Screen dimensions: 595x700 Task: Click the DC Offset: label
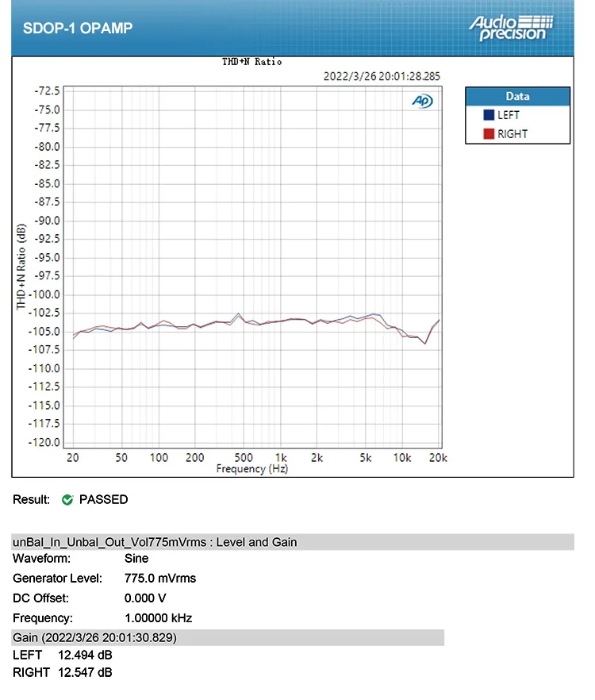tap(40, 598)
